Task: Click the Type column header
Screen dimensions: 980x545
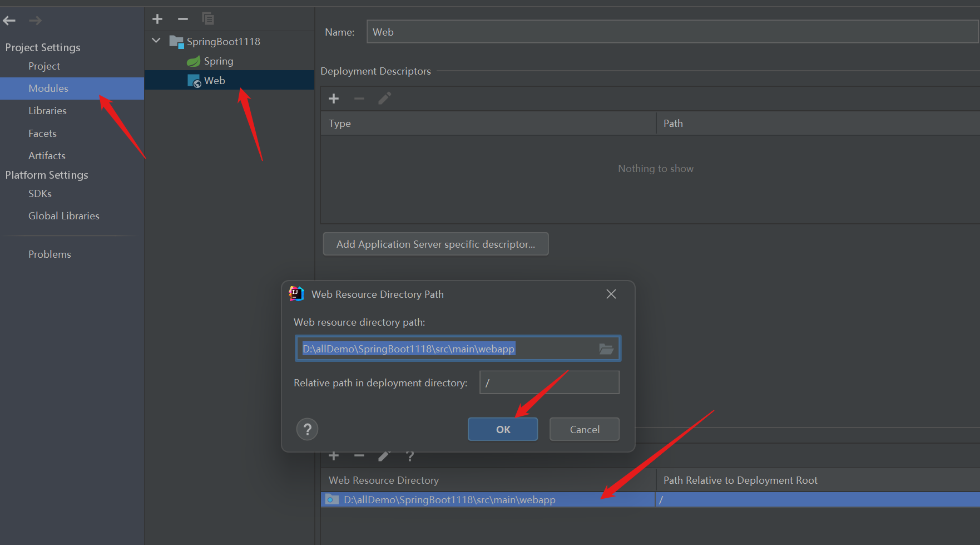Action: point(488,124)
